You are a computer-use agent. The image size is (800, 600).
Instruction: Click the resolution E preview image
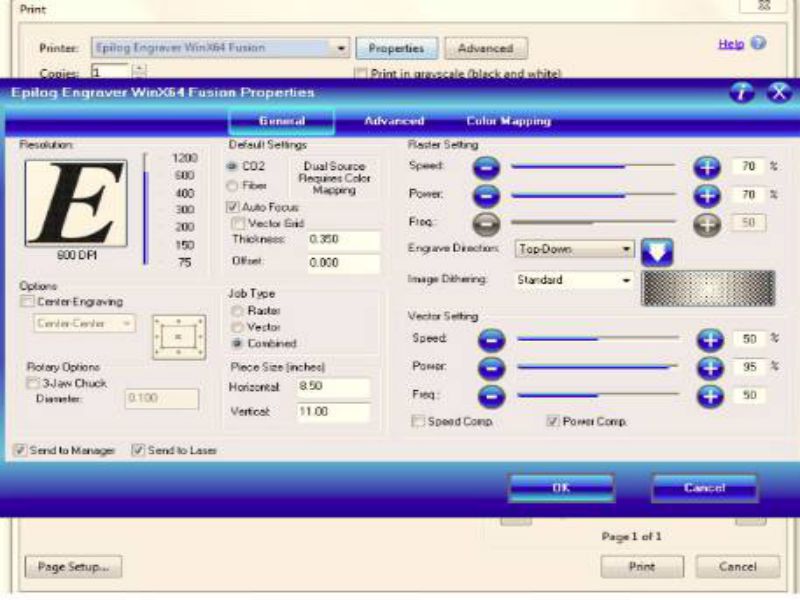[x=76, y=203]
